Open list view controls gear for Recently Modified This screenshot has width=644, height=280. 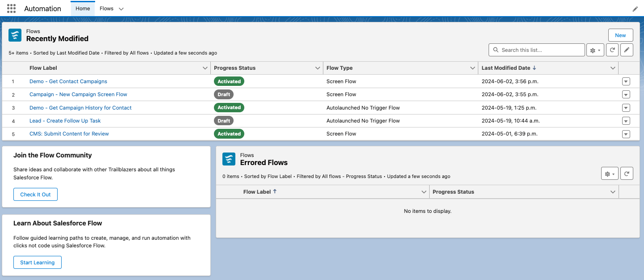click(x=595, y=50)
